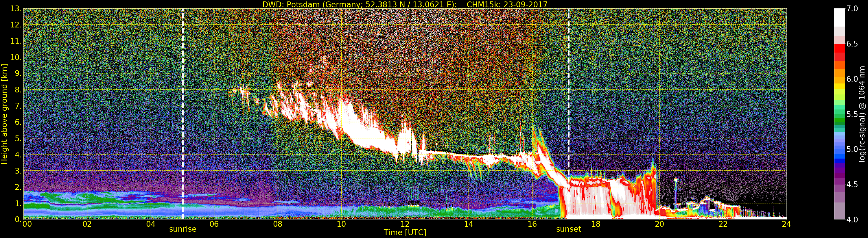Click the "2." height axis tick label
This screenshot has height=238, width=868.
point(18,187)
